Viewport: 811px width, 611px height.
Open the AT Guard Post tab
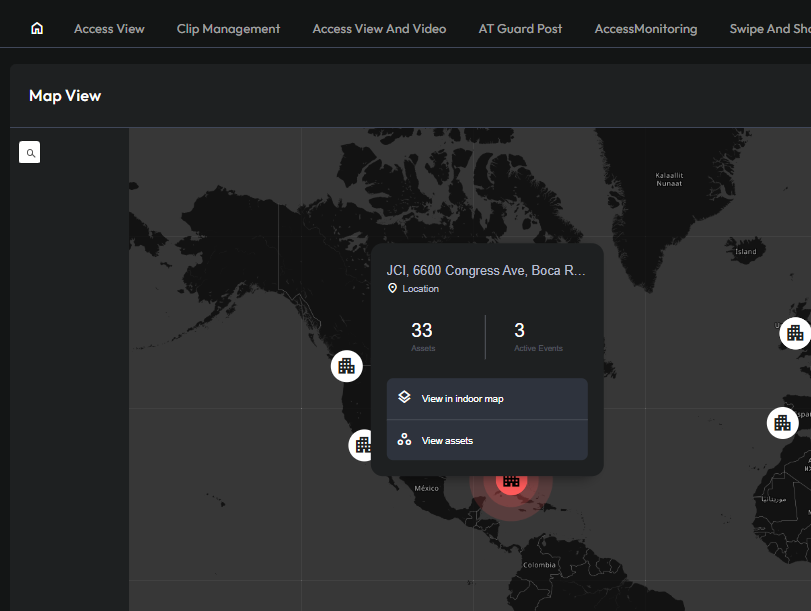coord(520,29)
